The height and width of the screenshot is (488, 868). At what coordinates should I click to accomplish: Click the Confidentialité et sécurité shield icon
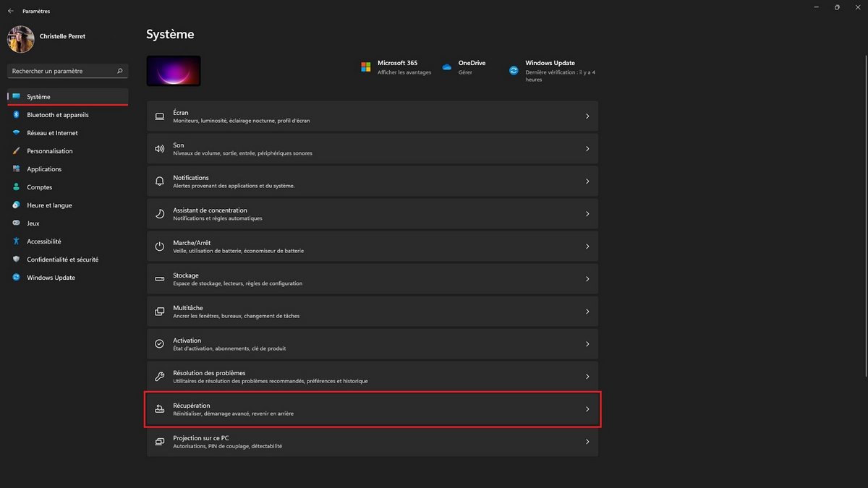pos(16,260)
